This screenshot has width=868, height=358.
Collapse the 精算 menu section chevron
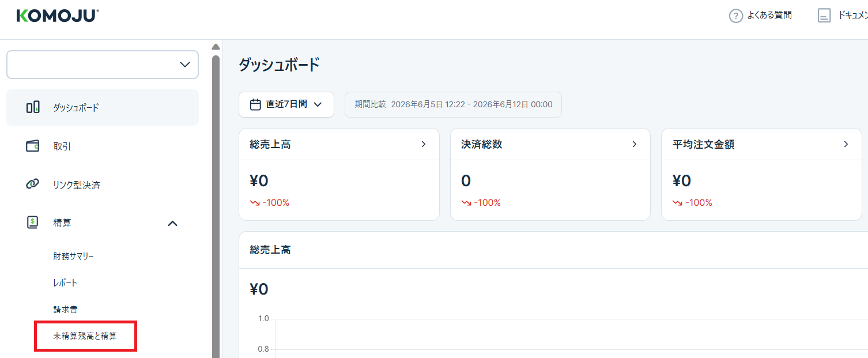[x=172, y=223]
